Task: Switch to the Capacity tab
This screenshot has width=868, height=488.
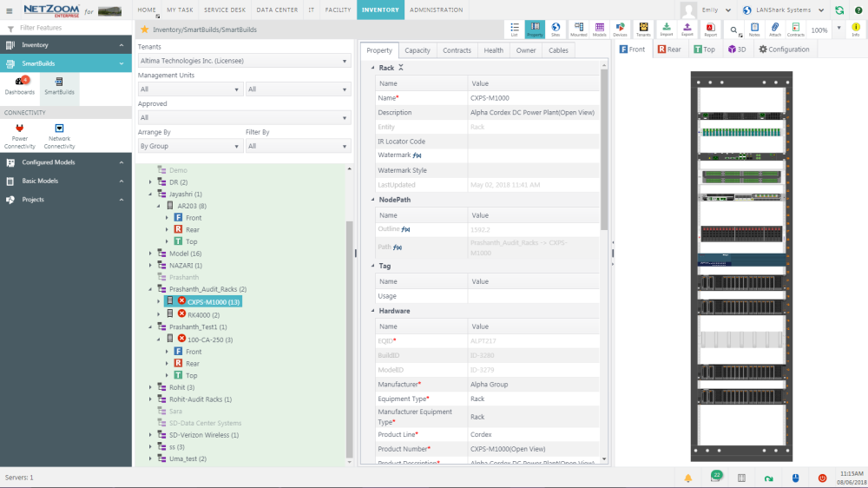Action: click(x=418, y=50)
